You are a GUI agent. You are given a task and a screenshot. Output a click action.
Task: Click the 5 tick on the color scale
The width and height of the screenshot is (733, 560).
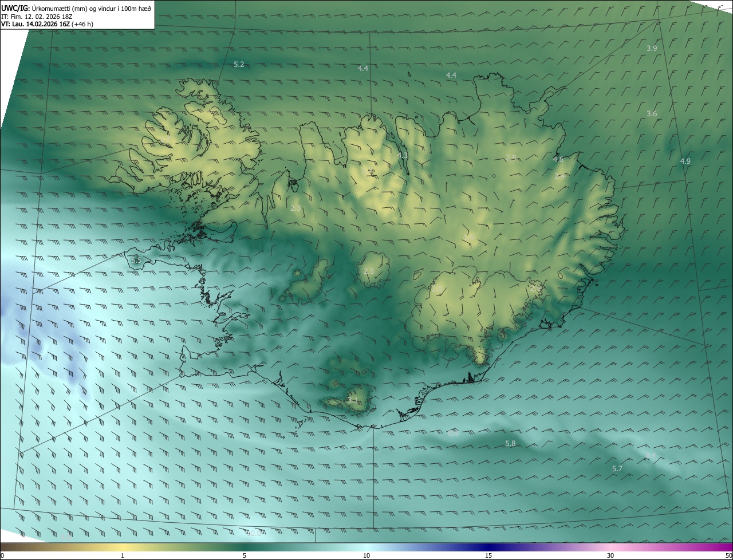click(245, 556)
